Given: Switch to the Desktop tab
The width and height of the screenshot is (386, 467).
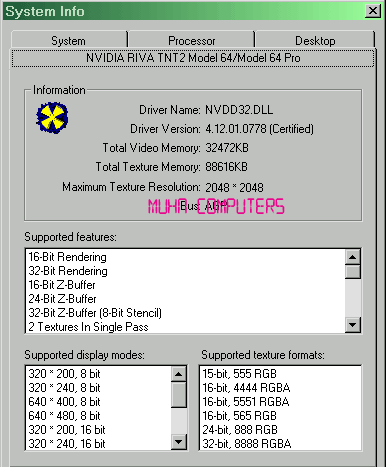Looking at the screenshot, I should coord(315,40).
